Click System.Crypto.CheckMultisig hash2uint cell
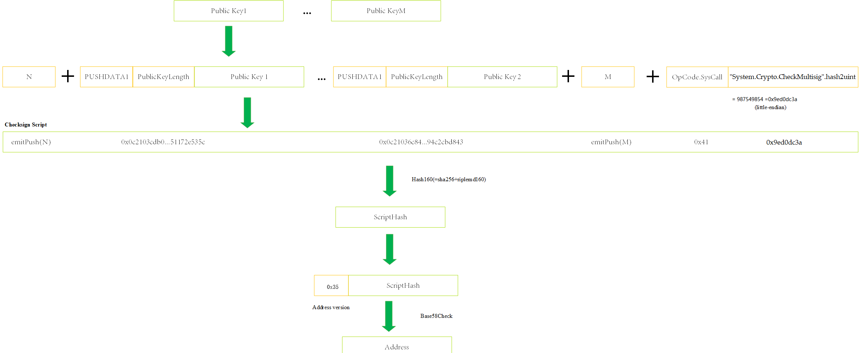Viewport: 868px width, 353px height. (793, 77)
